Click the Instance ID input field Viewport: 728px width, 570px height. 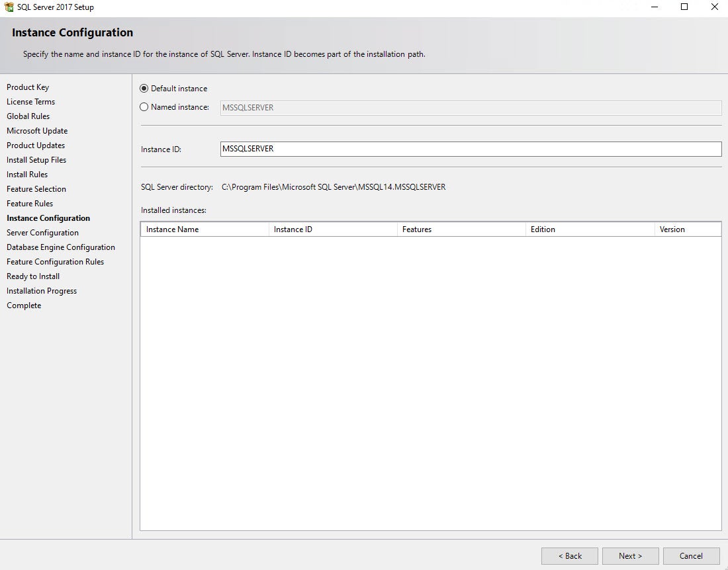pyautogui.click(x=471, y=149)
